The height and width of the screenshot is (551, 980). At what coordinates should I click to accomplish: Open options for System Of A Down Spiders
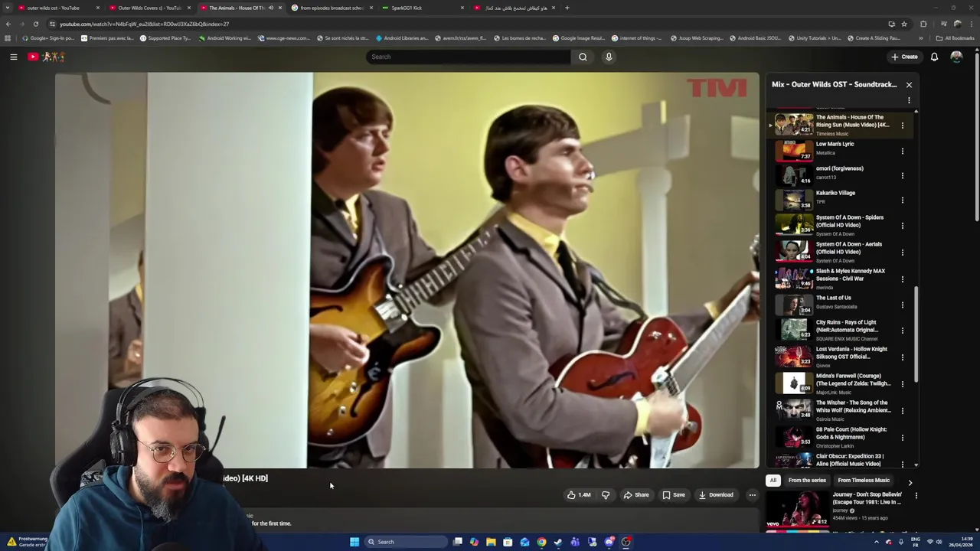(x=902, y=226)
